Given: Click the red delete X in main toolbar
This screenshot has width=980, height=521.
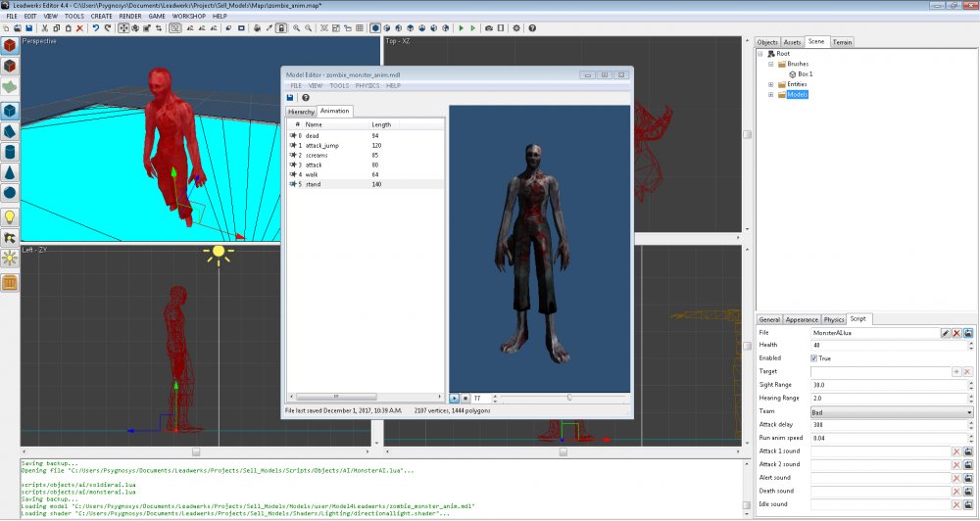Looking at the screenshot, I should click(x=78, y=28).
